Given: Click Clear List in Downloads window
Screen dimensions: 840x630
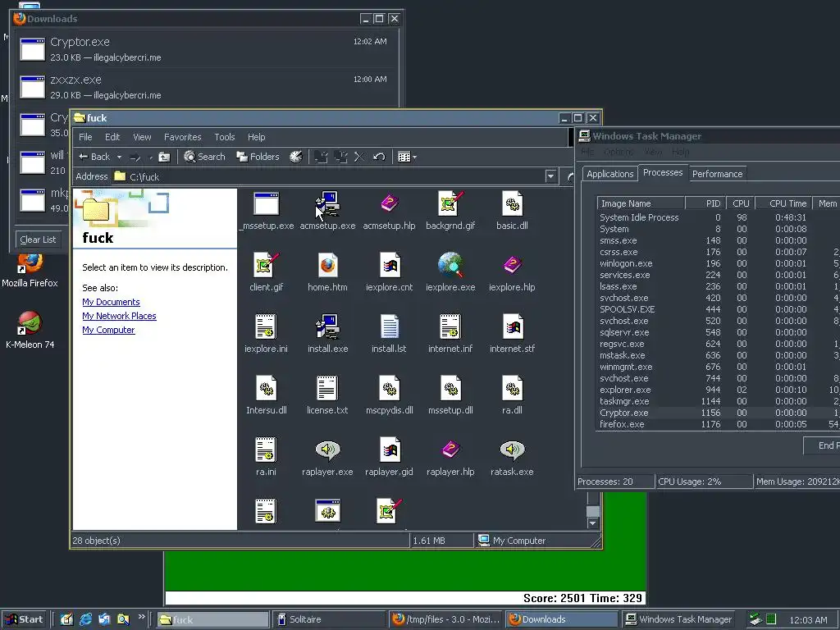Looking at the screenshot, I should tap(38, 240).
